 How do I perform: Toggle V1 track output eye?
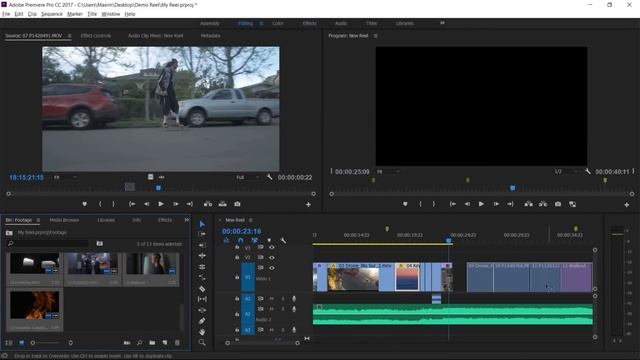(x=272, y=268)
